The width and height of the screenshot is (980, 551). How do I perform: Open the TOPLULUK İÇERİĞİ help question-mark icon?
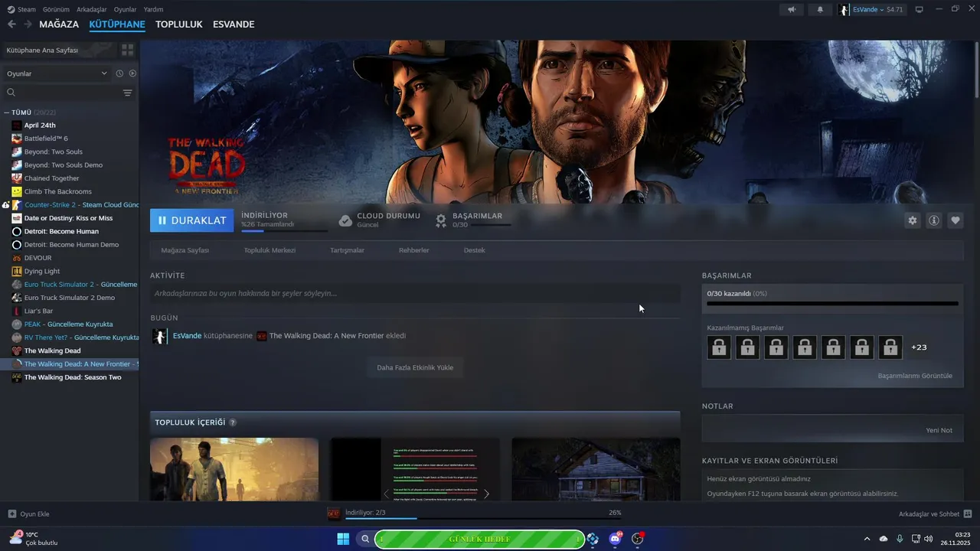(x=233, y=422)
